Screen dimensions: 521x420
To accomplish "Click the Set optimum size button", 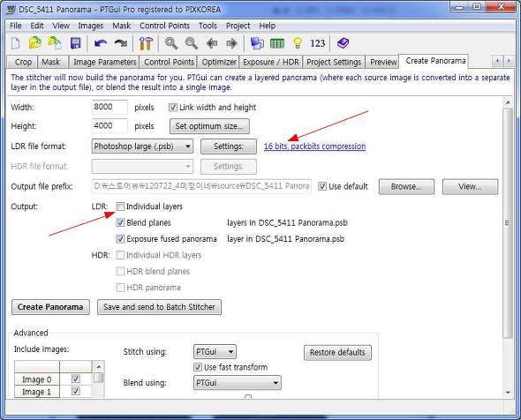I will (x=209, y=126).
